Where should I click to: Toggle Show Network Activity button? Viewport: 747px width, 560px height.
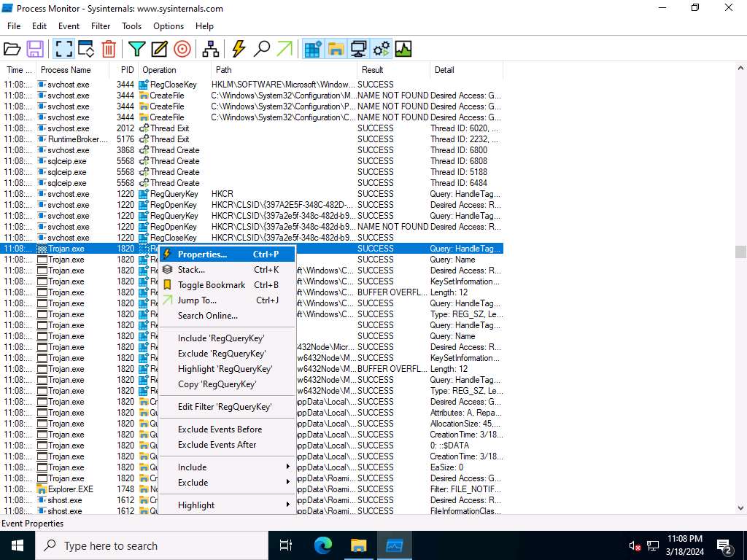(x=358, y=49)
